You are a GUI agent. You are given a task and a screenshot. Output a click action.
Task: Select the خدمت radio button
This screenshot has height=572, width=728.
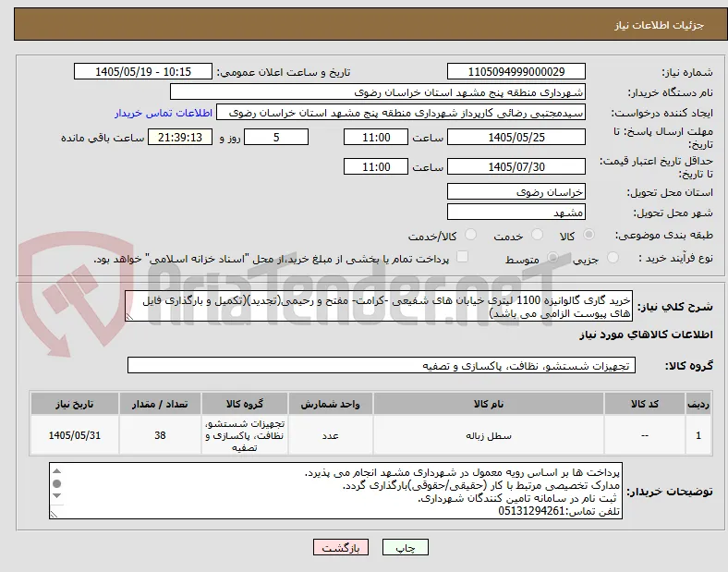point(537,235)
